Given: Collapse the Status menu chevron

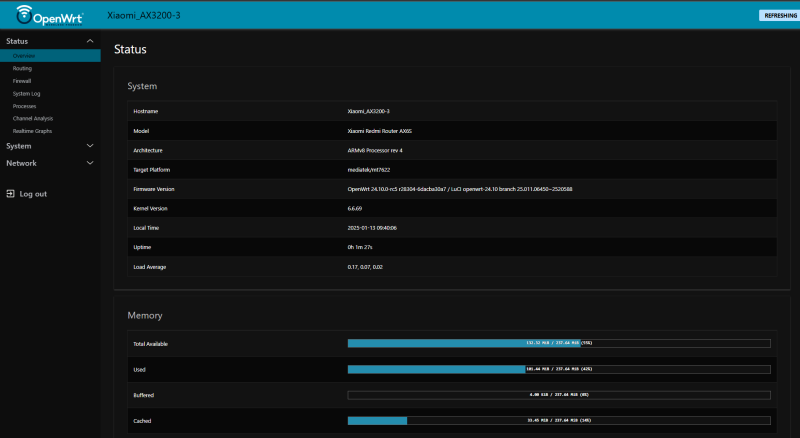Looking at the screenshot, I should (90, 41).
